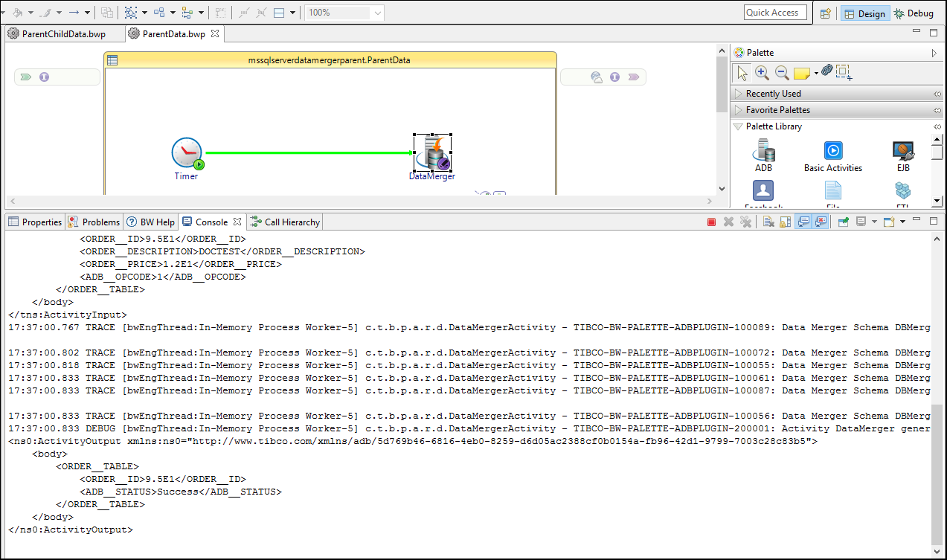Viewport: 947px width, 560px height.
Task: Click the arrow connector toolbar icon
Action: [x=74, y=13]
